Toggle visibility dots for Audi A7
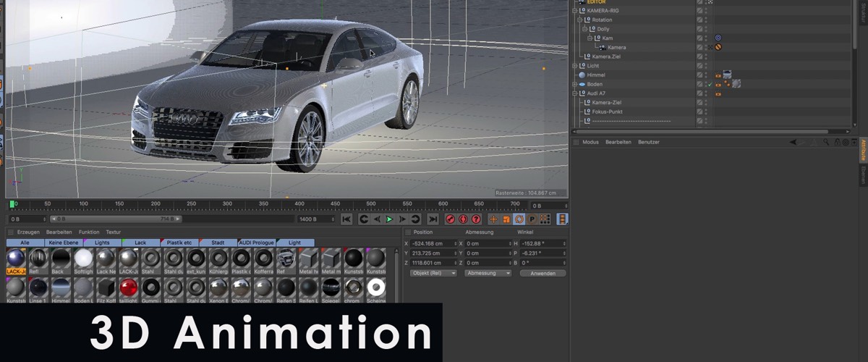 [707, 93]
